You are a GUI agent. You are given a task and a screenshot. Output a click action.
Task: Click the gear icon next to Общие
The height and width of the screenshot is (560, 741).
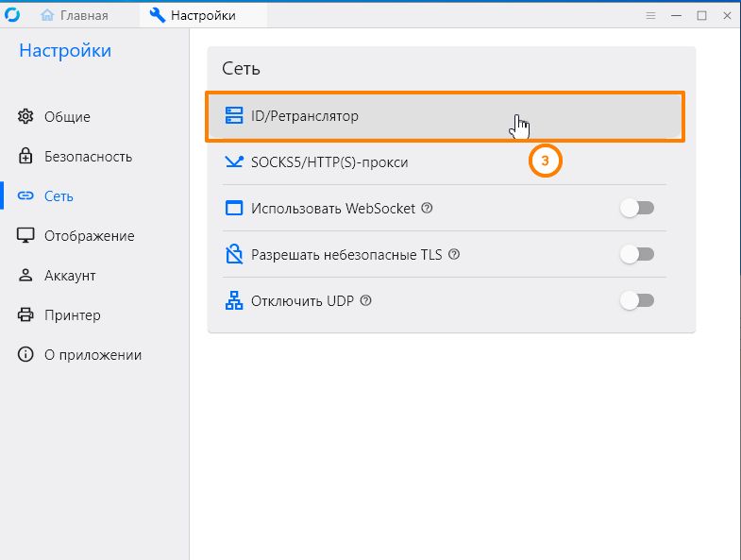(25, 116)
